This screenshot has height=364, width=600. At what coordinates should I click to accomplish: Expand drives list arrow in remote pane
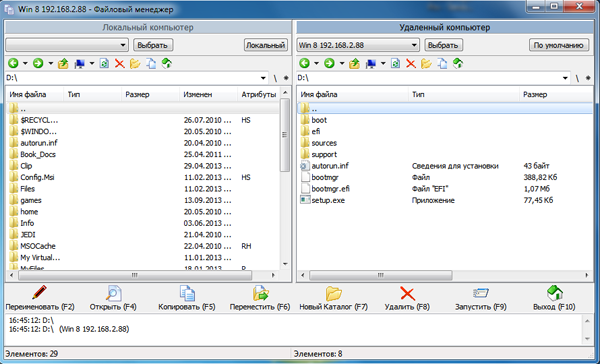[x=383, y=64]
